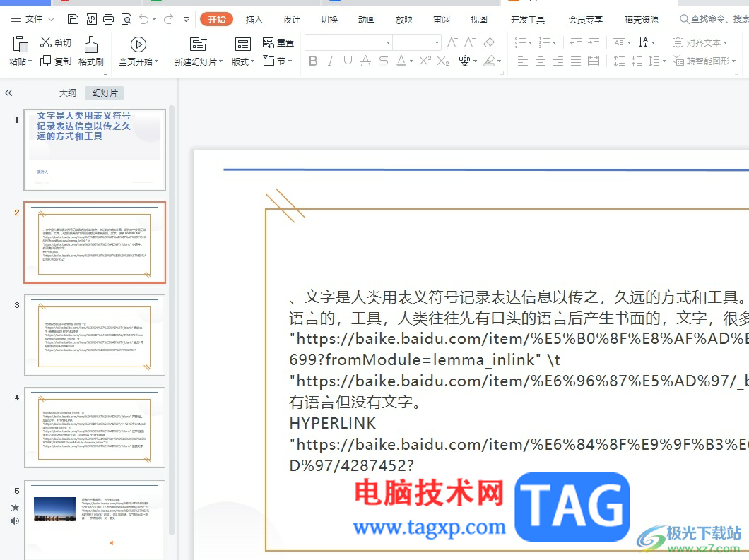
Task: Open the font name combo box
Action: [348, 42]
